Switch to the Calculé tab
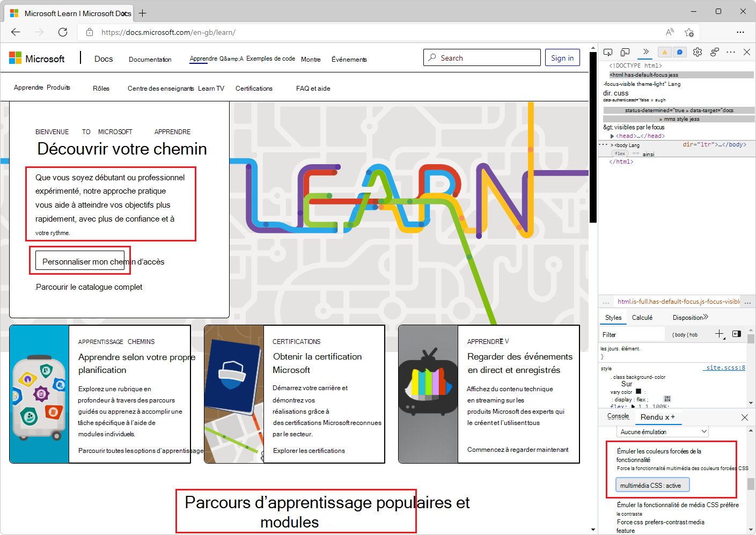The width and height of the screenshot is (756, 535). 642,317
